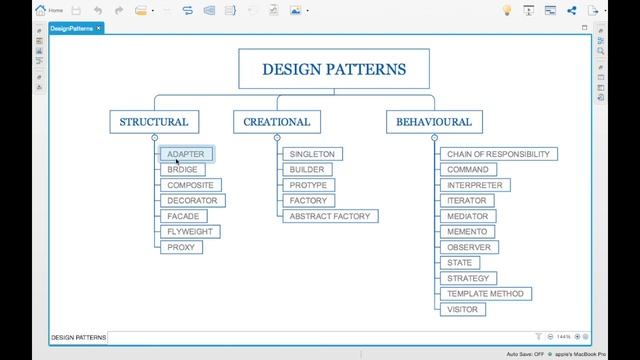Viewport: 640px width, 360px height.
Task: Select the FACADE subtopic
Action: coord(183,216)
